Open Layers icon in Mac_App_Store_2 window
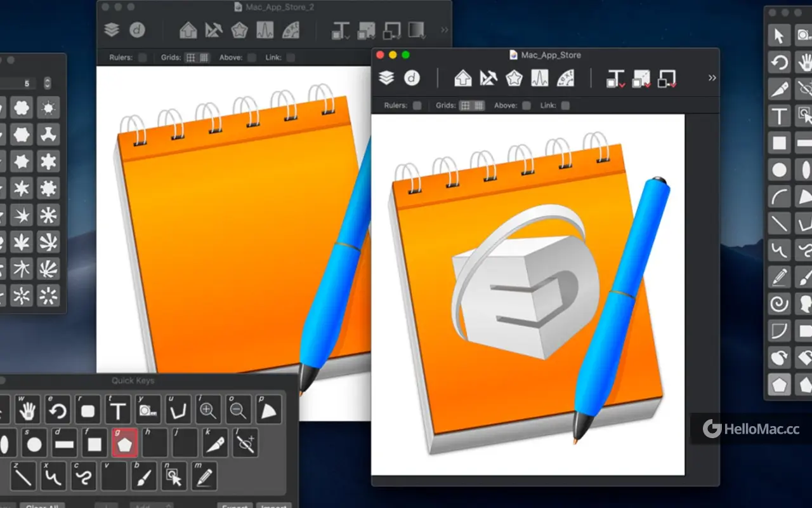Image resolution: width=812 pixels, height=508 pixels. click(112, 30)
